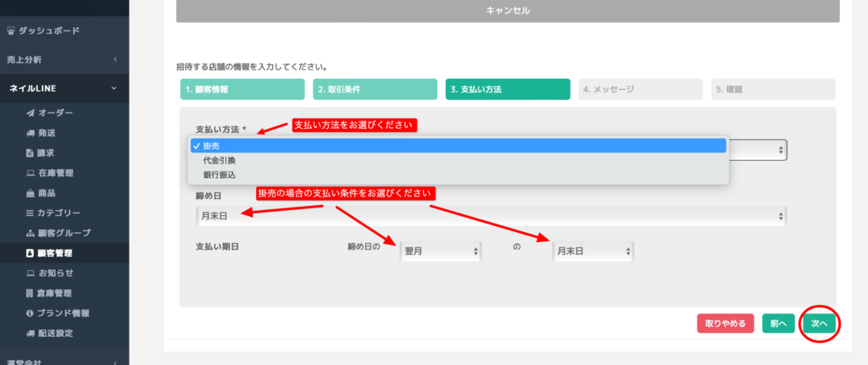
Task: Open the 締め日 月末日 dropdown
Action: [491, 216]
